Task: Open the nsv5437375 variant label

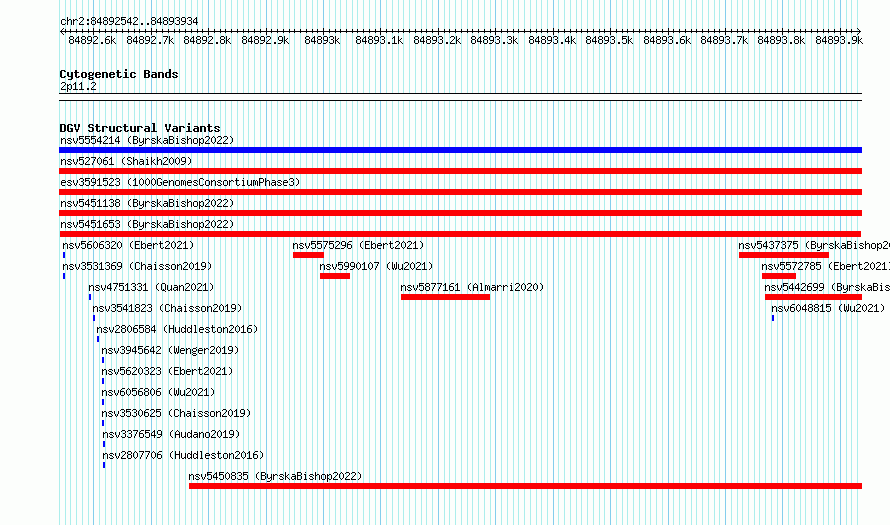Action: point(814,245)
